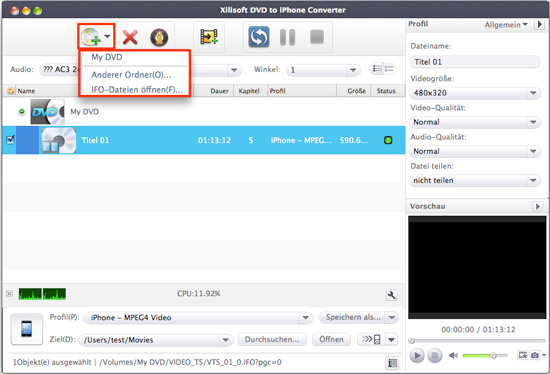
Task: Click the add profile filmstrip icon
Action: pos(209,37)
